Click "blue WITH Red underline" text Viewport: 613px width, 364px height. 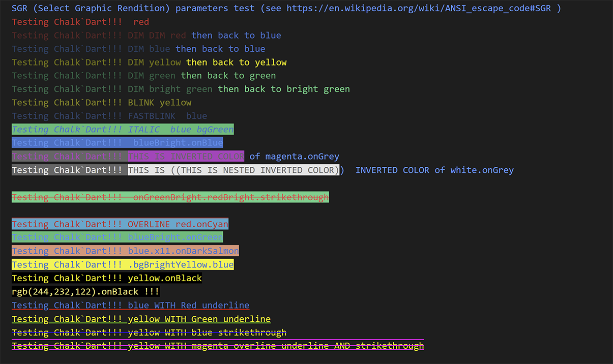tap(188, 305)
